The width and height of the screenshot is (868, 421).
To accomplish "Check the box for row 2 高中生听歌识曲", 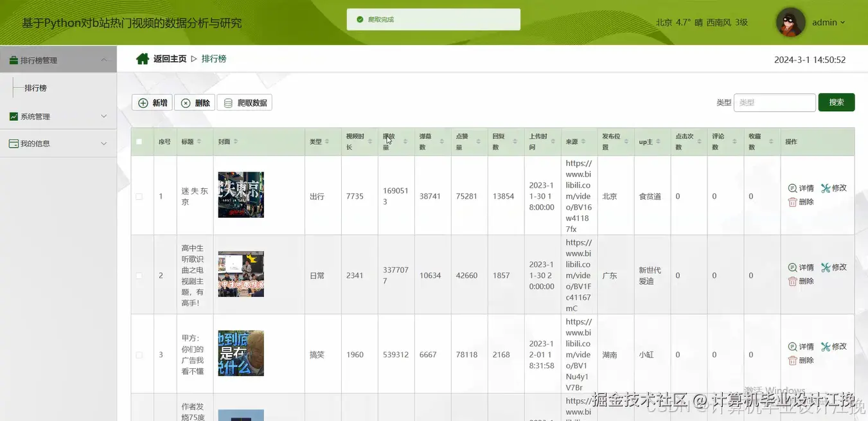I will pyautogui.click(x=139, y=275).
